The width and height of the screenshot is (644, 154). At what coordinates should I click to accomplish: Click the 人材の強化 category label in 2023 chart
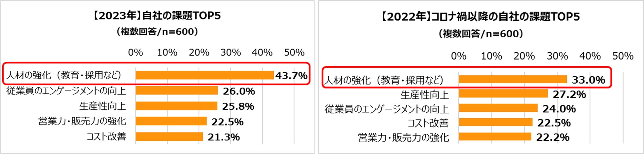point(64,75)
